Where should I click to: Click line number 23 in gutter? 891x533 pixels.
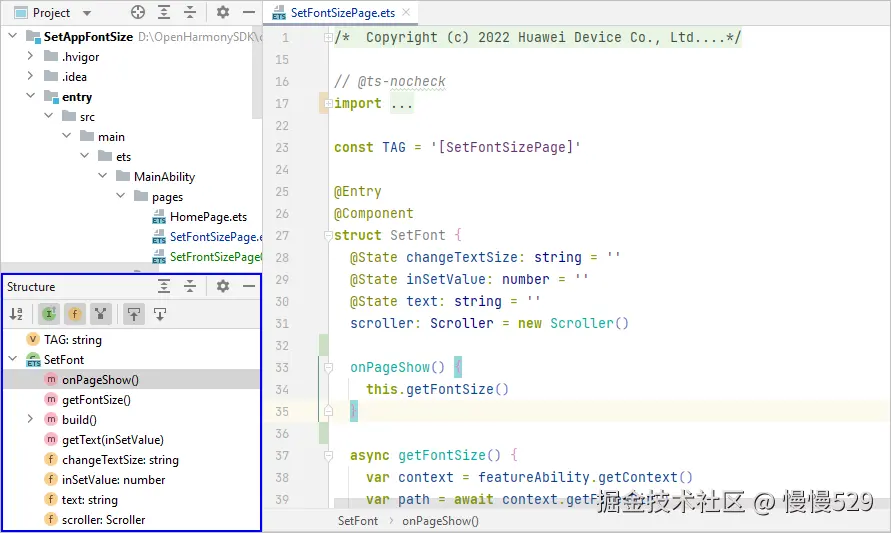click(x=282, y=147)
